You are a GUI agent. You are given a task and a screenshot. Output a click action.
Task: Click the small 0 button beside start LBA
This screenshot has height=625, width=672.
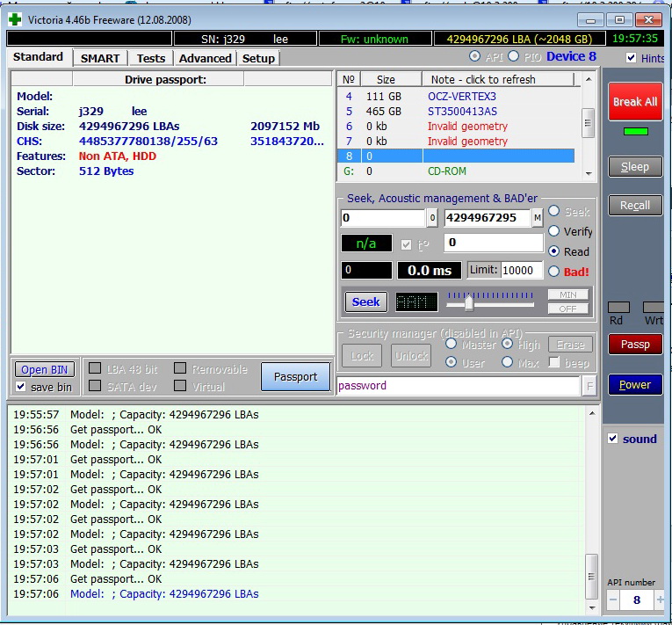click(432, 218)
